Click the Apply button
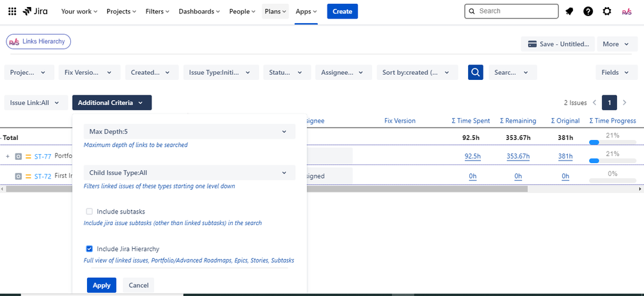The height and width of the screenshot is (296, 644). click(101, 285)
